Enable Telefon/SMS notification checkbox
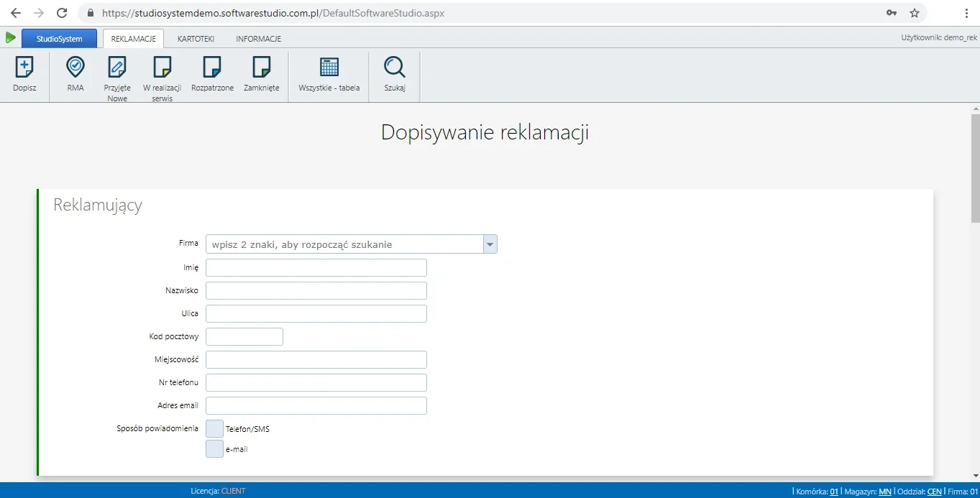The image size is (980, 498). (x=214, y=429)
